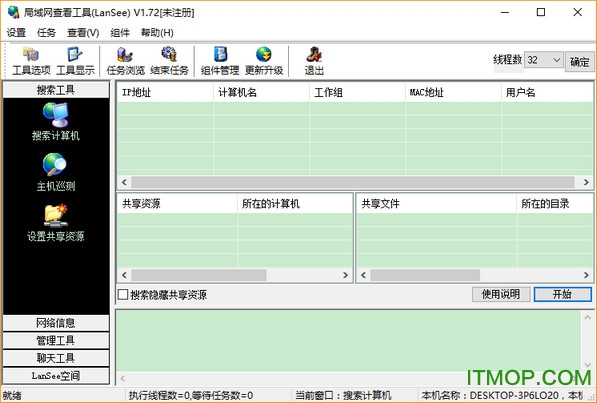The image size is (597, 403).
Task: Click the 共享文件 column header
Action: (436, 204)
